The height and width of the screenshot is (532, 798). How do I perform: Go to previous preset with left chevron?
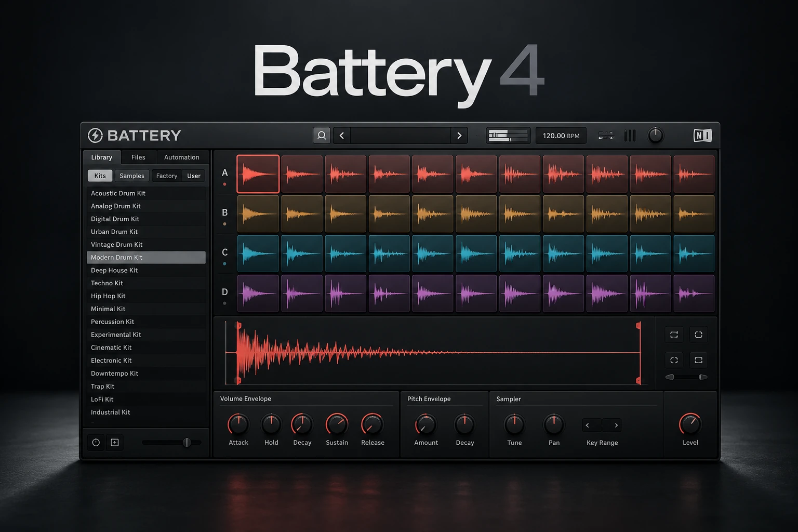point(342,136)
